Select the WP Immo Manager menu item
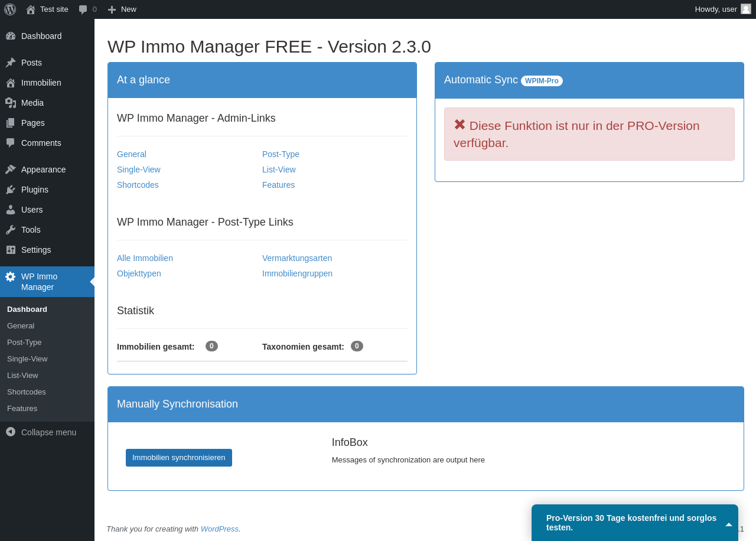The image size is (756, 541). point(47,282)
